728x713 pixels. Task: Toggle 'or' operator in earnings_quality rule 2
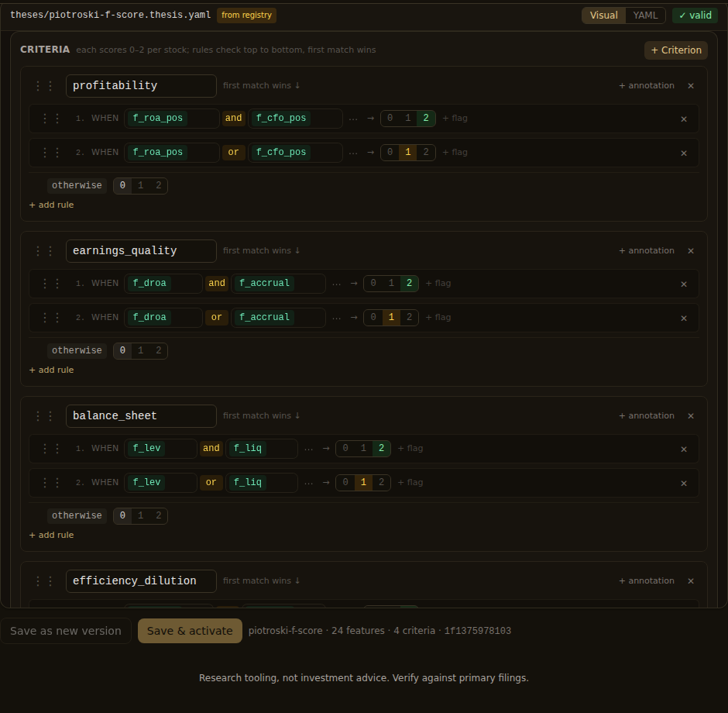[217, 317]
